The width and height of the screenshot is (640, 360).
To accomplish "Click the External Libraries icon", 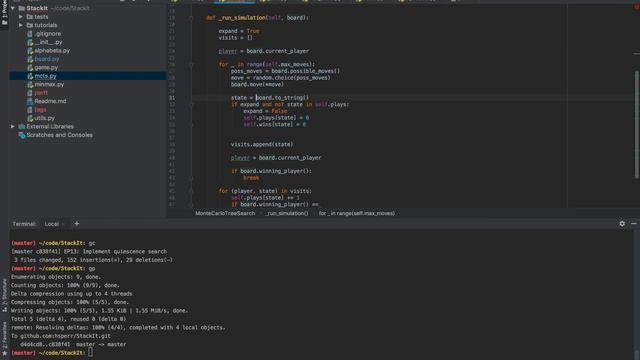I will point(22,127).
